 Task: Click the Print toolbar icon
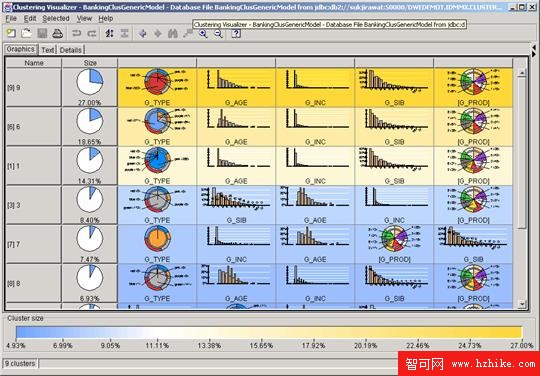pos(57,33)
